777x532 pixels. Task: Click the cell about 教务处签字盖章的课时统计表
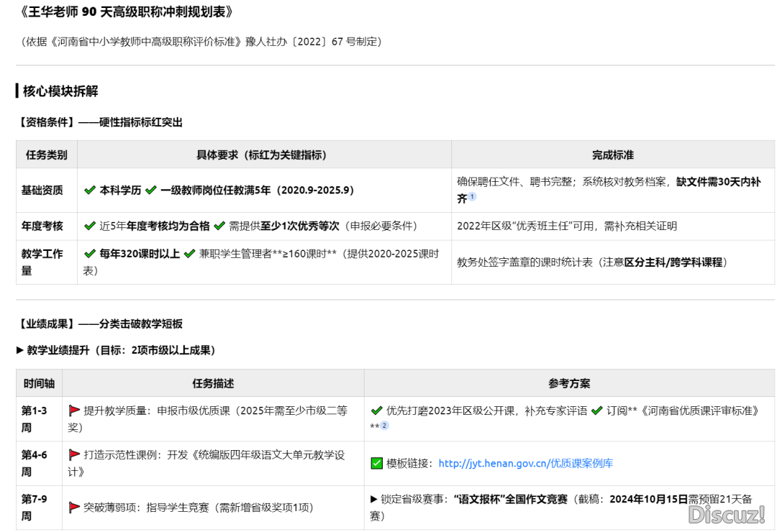click(613, 262)
